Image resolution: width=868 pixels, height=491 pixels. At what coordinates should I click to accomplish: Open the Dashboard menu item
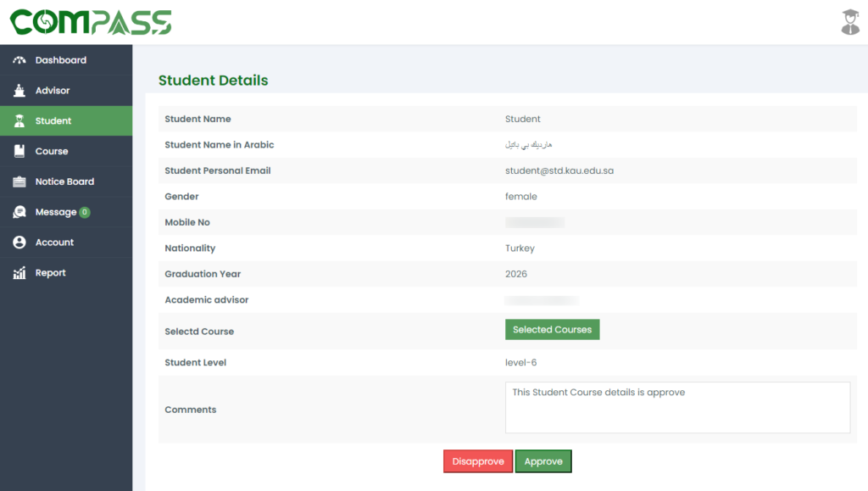pyautogui.click(x=61, y=60)
